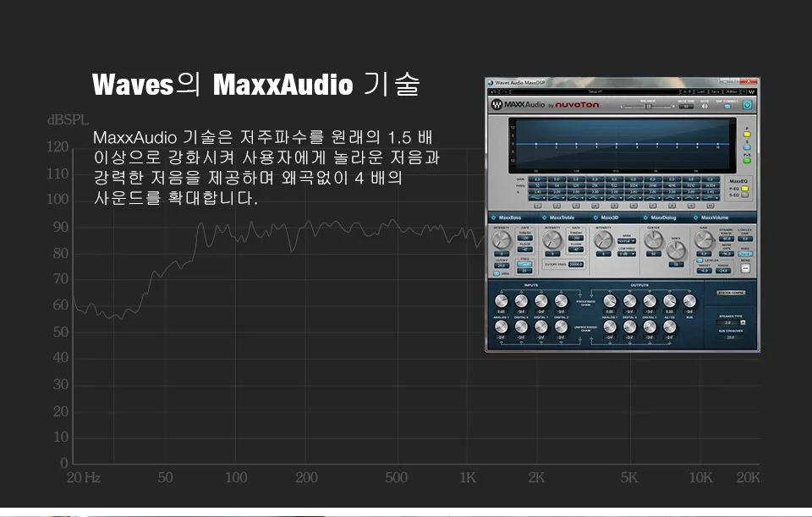Click band 4 enable button below EQ
812x517 pixels.
click(595, 206)
